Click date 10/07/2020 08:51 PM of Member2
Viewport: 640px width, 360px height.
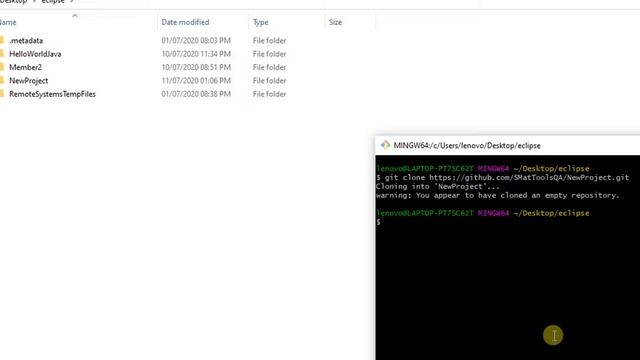196,67
